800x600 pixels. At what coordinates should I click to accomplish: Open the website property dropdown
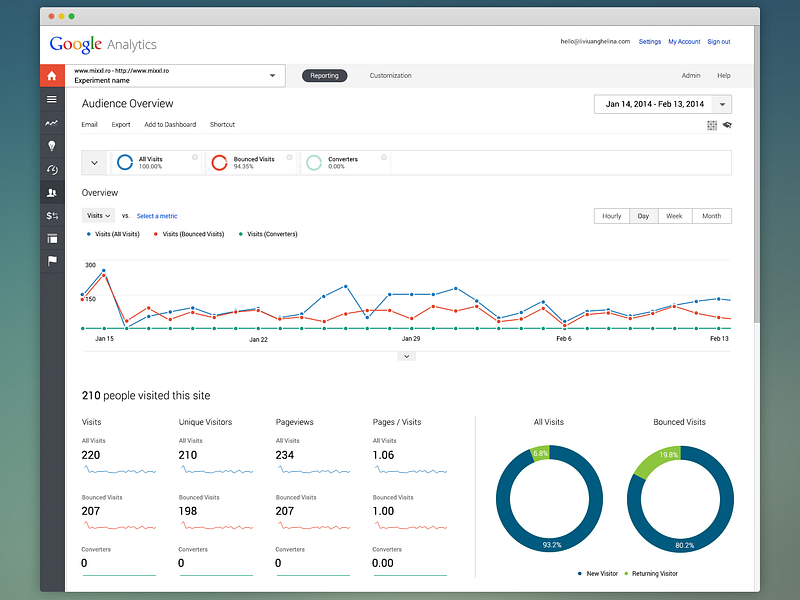tap(271, 74)
